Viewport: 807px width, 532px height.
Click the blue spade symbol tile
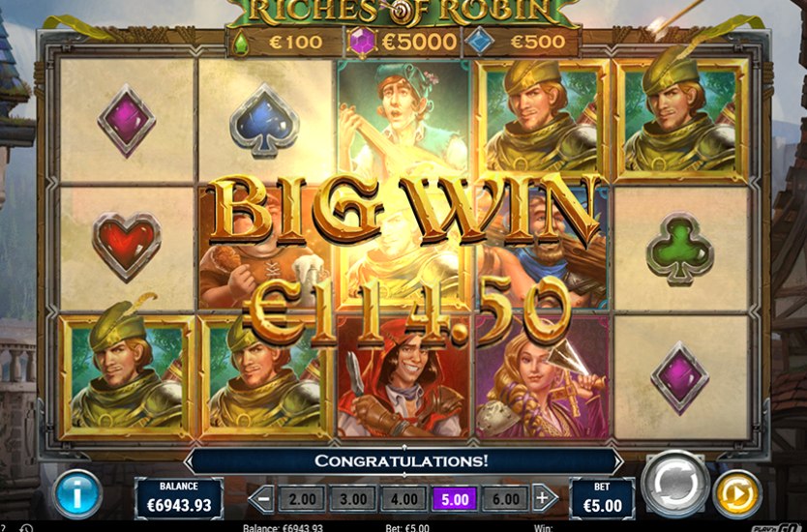(265, 121)
